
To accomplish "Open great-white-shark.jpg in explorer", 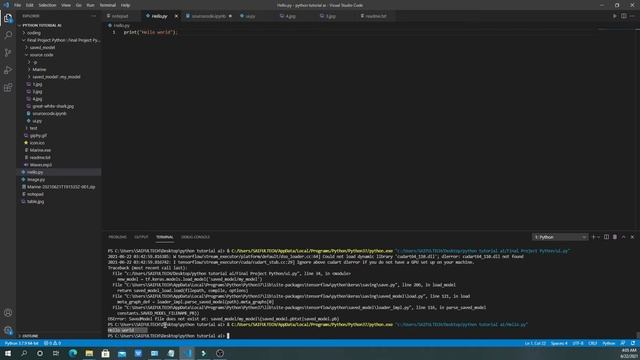I will [x=53, y=106].
